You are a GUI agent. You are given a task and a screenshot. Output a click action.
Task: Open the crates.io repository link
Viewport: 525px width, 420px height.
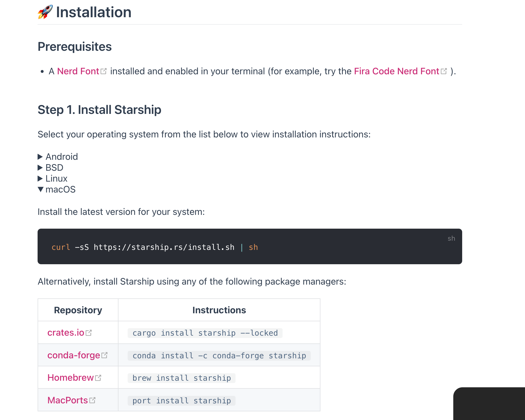pyautogui.click(x=66, y=332)
